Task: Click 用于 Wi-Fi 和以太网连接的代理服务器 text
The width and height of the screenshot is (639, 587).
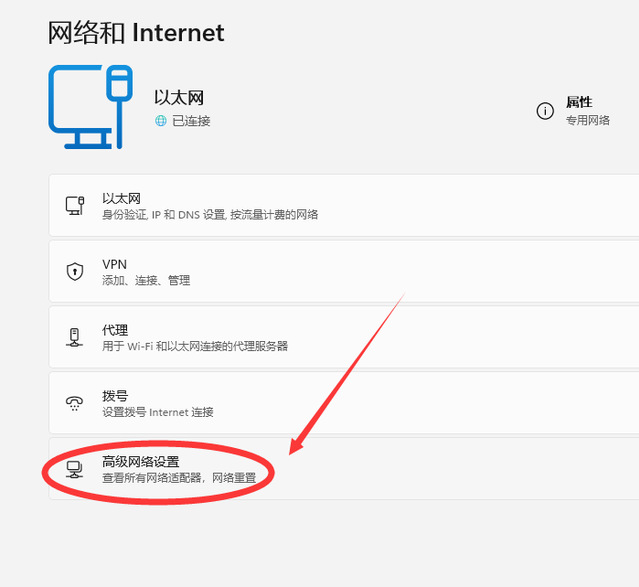Action: pos(195,346)
